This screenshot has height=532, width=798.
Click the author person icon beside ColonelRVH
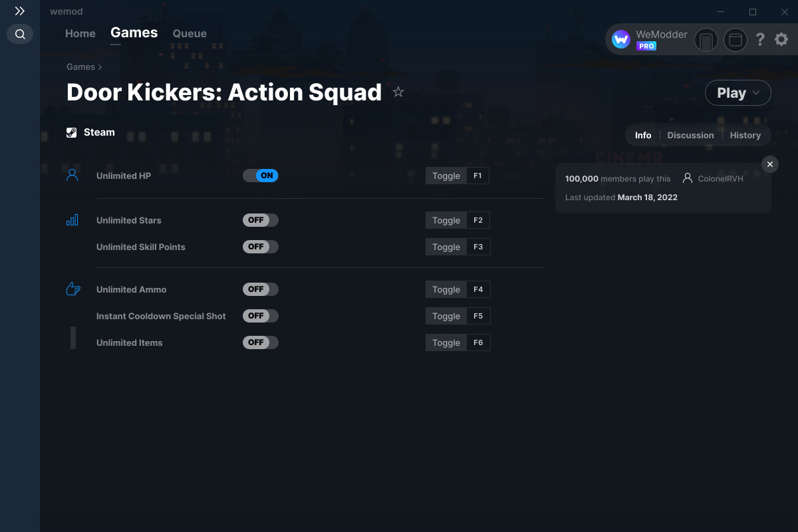point(688,178)
